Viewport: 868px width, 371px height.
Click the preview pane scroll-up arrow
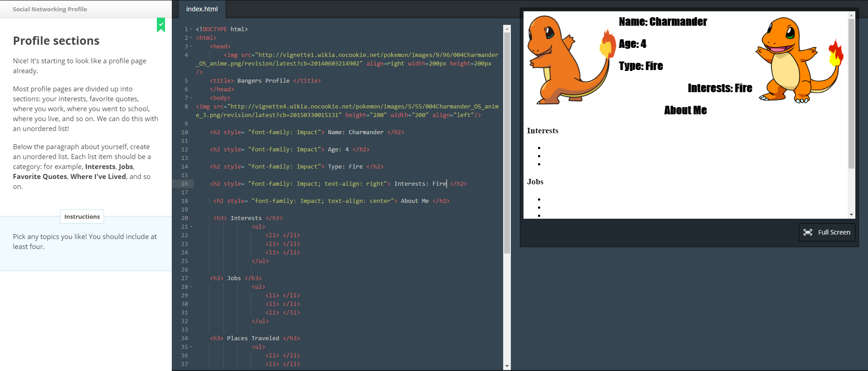click(x=851, y=15)
